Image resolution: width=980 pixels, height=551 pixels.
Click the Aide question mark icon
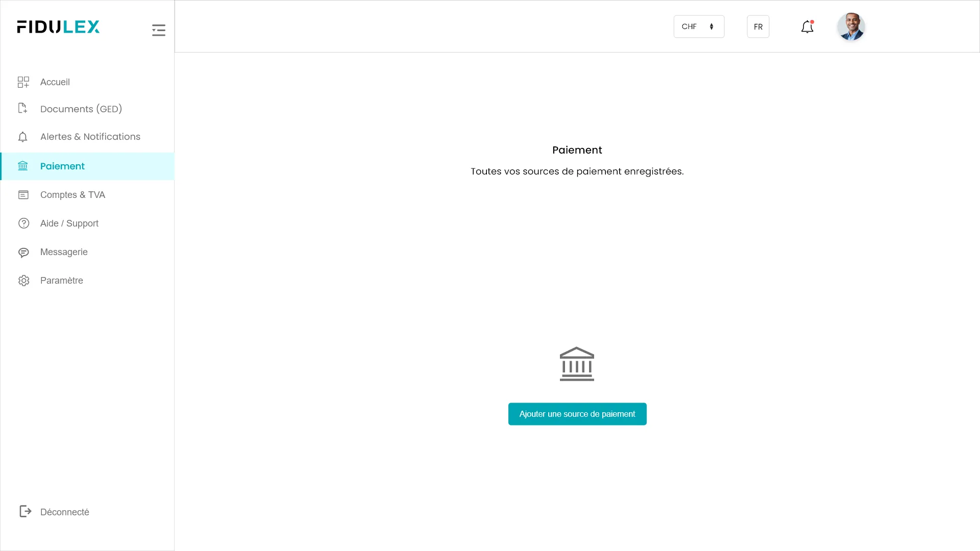point(23,223)
